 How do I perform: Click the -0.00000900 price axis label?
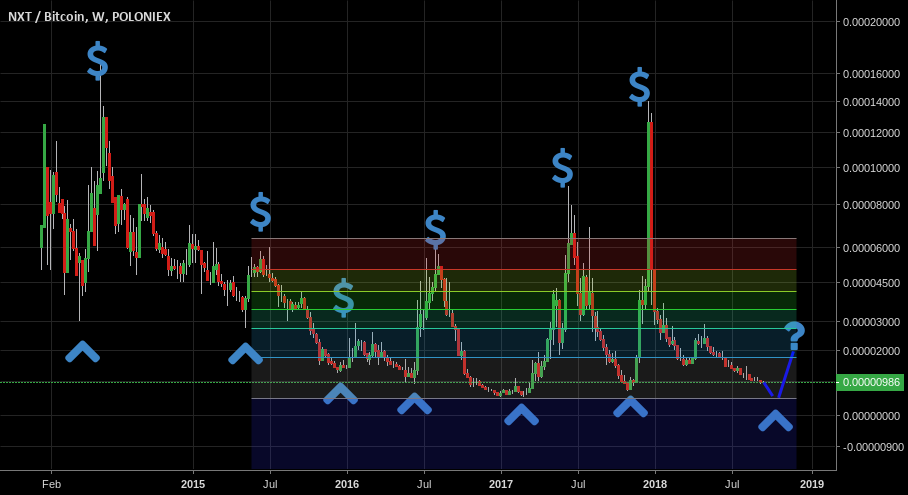click(871, 447)
